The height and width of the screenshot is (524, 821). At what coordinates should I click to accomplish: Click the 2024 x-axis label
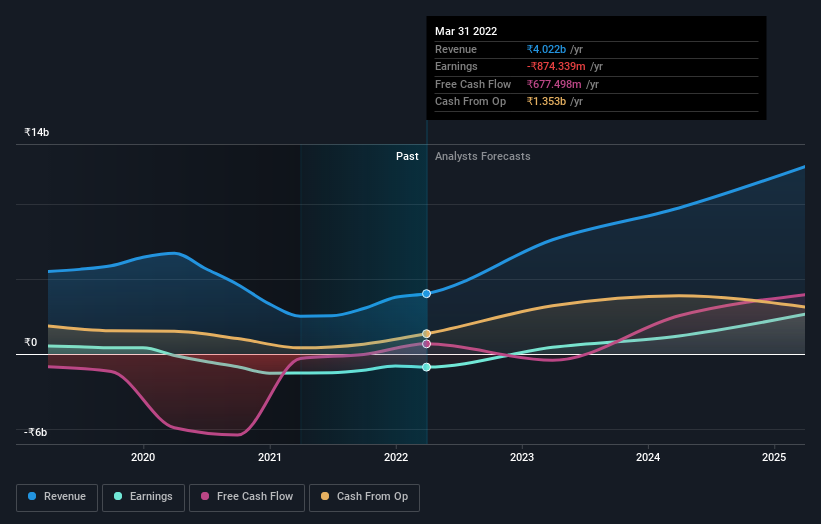(648, 457)
